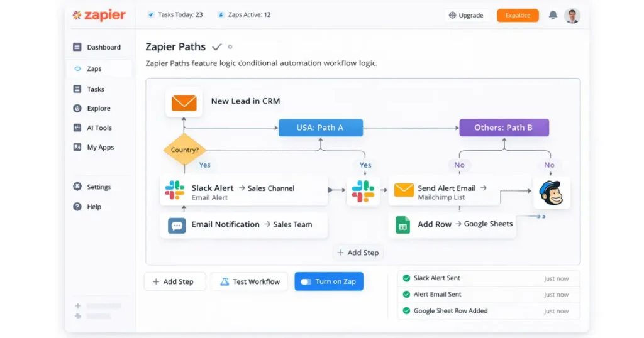Click the orange button in the header
This screenshot has height=338, width=644.
coord(517,16)
